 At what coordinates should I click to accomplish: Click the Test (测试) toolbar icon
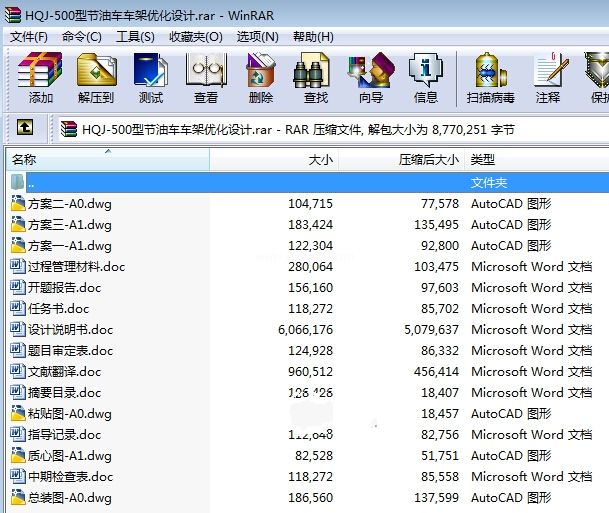[151, 70]
